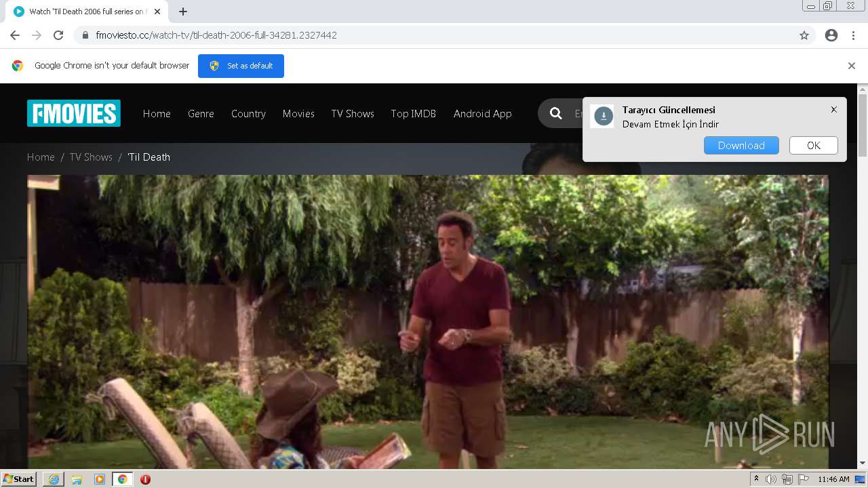Open the Movies menu item
Screen dimensions: 868x488
click(298, 114)
